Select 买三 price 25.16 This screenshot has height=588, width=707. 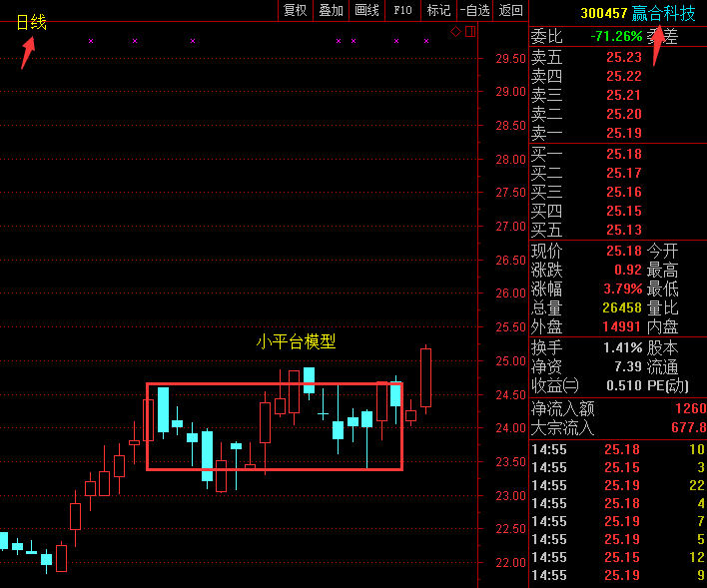tap(623, 192)
